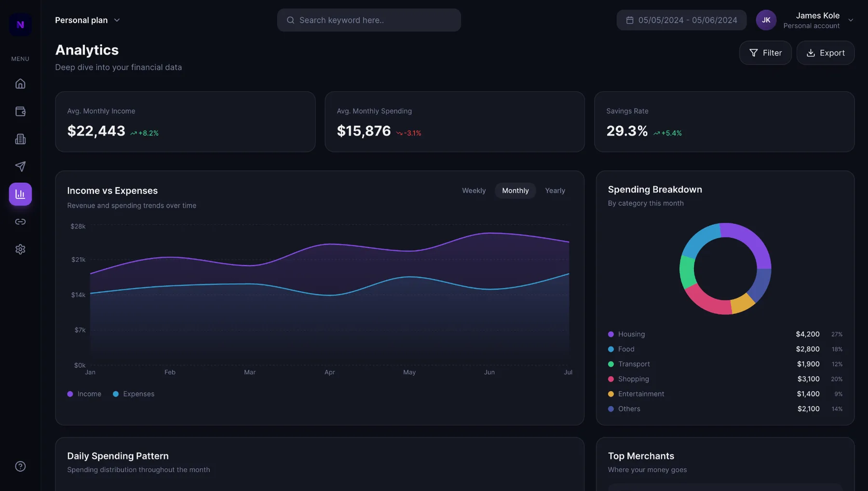Click the JK avatar
This screenshot has height=491, width=868.
(x=766, y=20)
